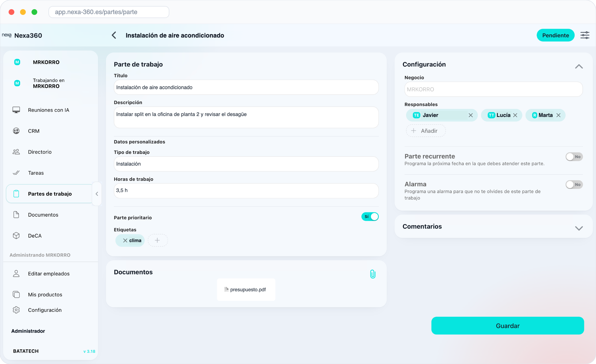Toggle Parte prioritario switch off
The image size is (596, 364).
coord(370,217)
